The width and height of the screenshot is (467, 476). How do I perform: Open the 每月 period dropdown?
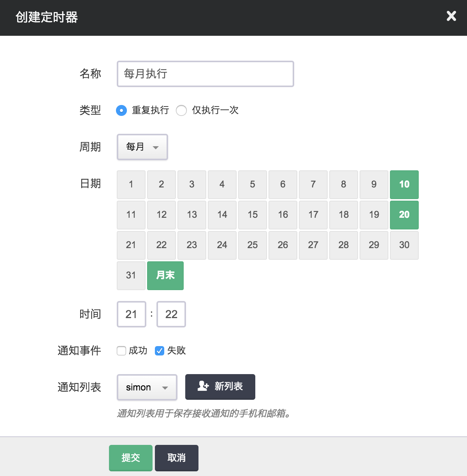click(142, 147)
